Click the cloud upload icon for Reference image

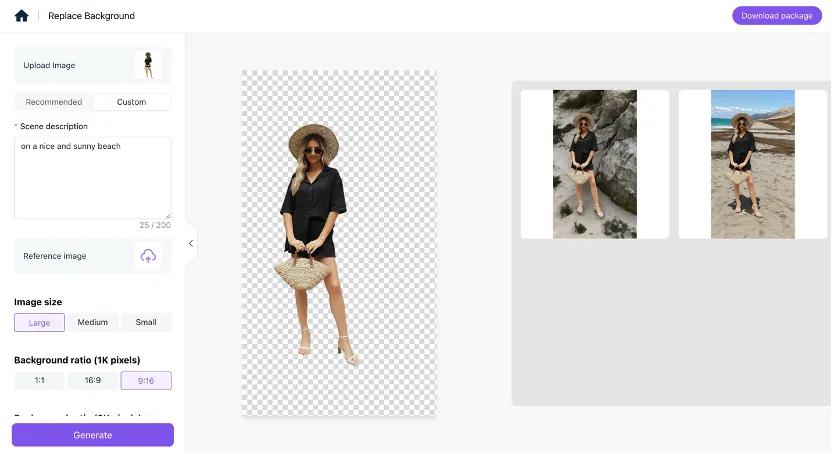[x=148, y=256]
